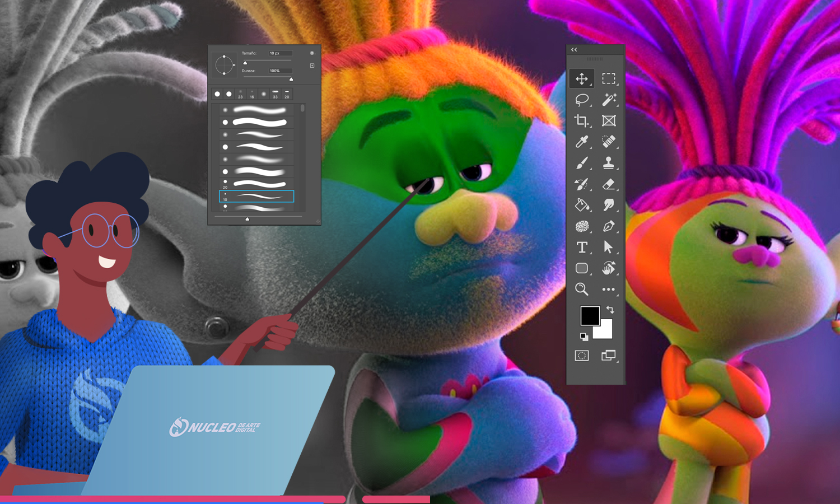Click the Tamaño size field

pos(280,53)
